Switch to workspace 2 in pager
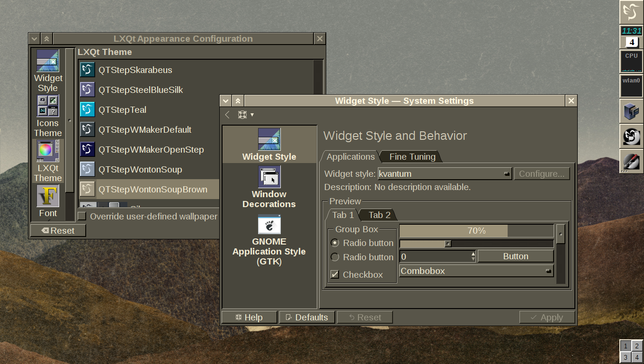 pos(637,346)
